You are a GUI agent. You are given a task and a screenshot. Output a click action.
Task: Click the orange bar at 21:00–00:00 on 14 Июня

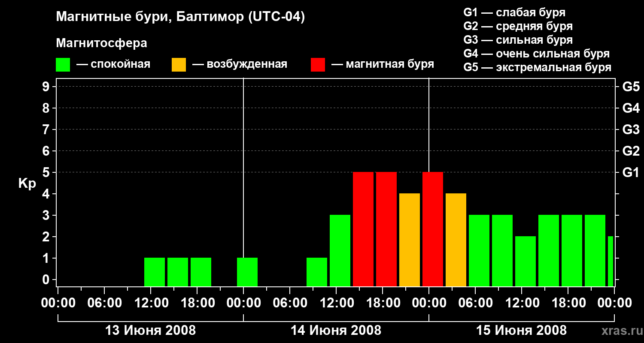[410, 240]
